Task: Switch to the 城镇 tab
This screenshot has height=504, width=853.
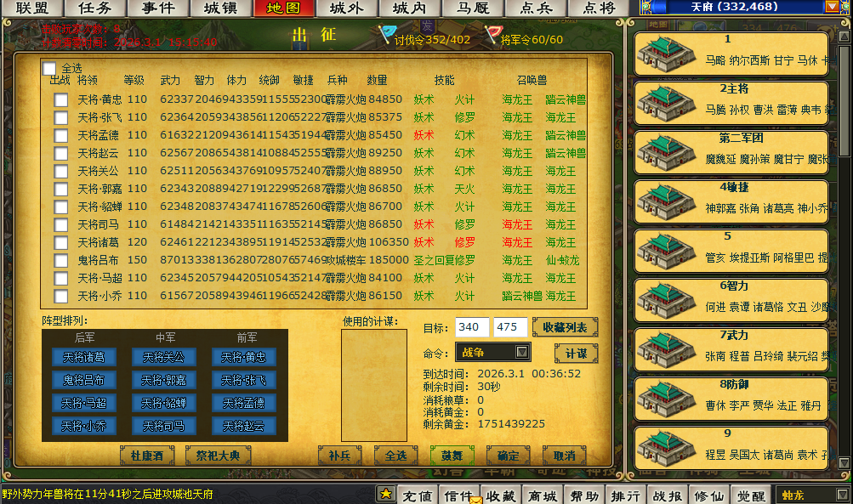Action: point(221,8)
